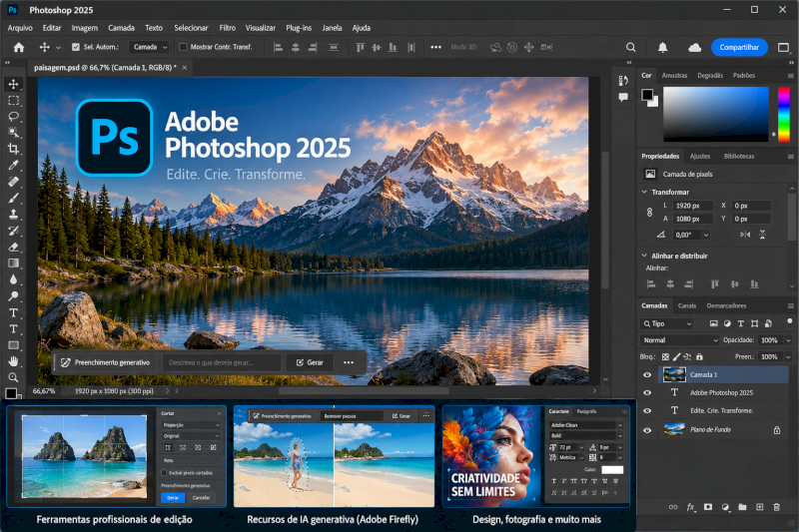Click the Home icon in options bar
Screen dimensions: 799x532
[x=19, y=47]
